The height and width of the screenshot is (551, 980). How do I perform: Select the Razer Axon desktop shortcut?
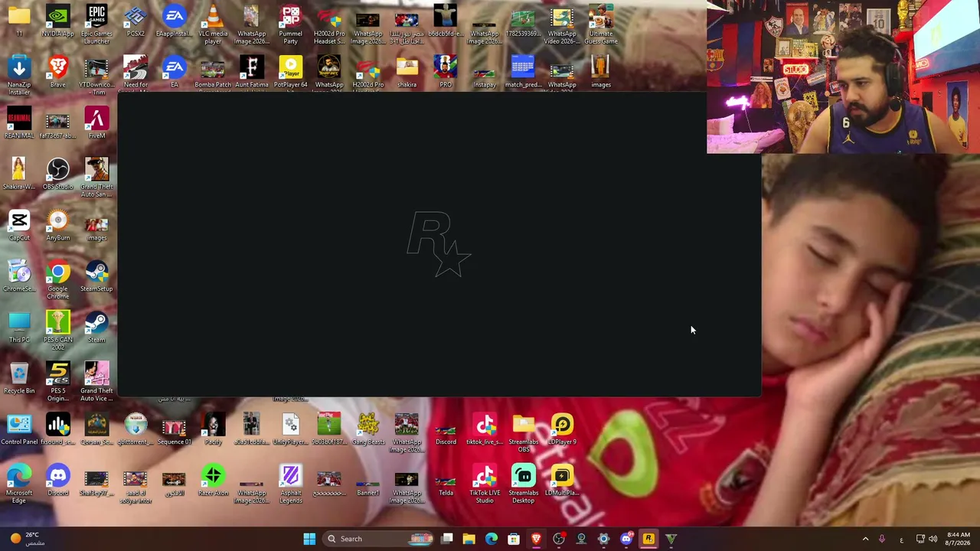(213, 481)
